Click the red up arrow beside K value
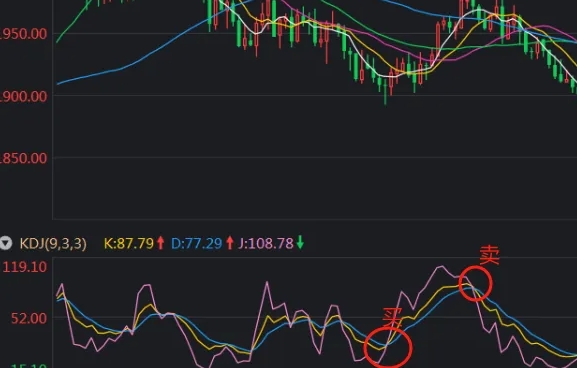This screenshot has width=577, height=368. click(x=160, y=243)
